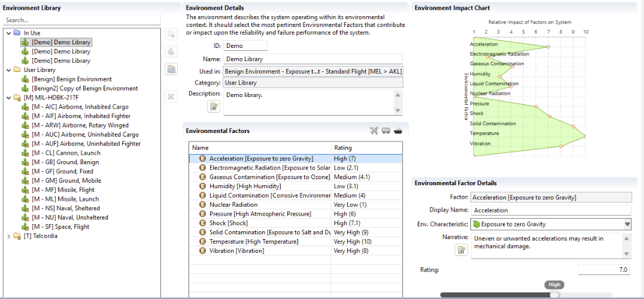Click the Narrative scrollbar up arrow
Image resolution: width=644 pixels, height=299 pixels.
pos(626,238)
